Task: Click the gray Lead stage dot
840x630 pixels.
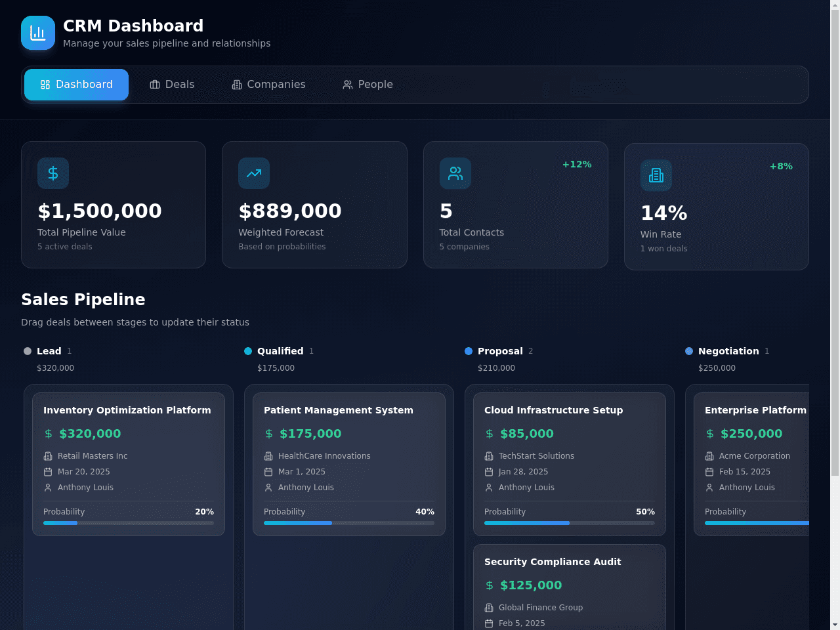Action: [x=28, y=351]
